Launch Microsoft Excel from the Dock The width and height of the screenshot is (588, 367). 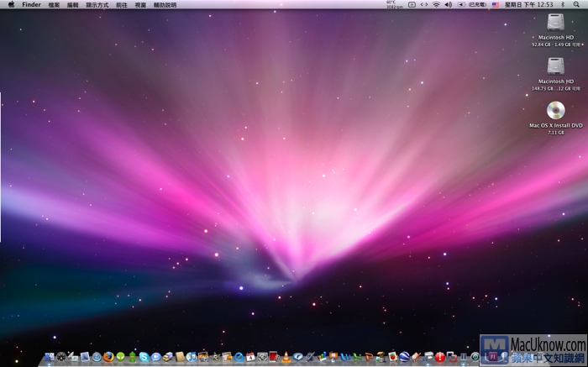tap(357, 357)
